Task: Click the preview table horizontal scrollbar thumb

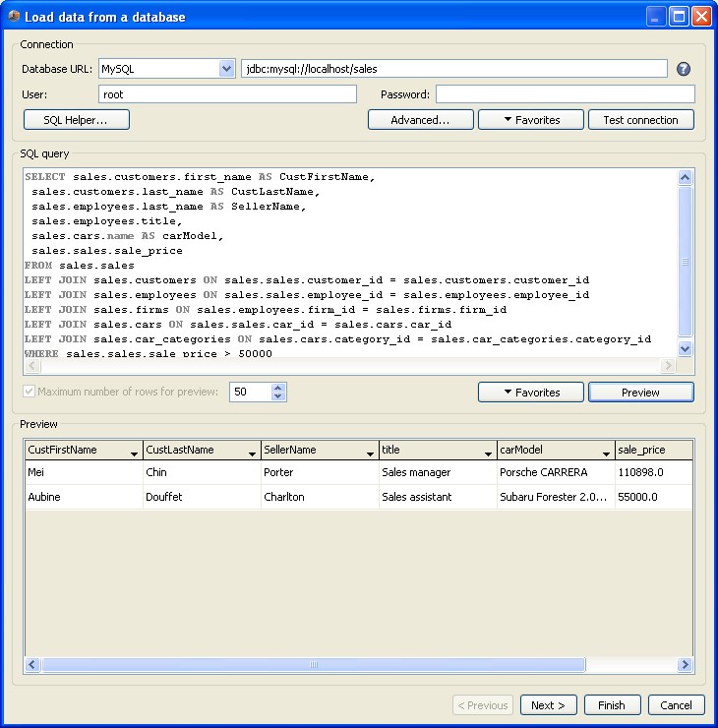Action: (314, 664)
